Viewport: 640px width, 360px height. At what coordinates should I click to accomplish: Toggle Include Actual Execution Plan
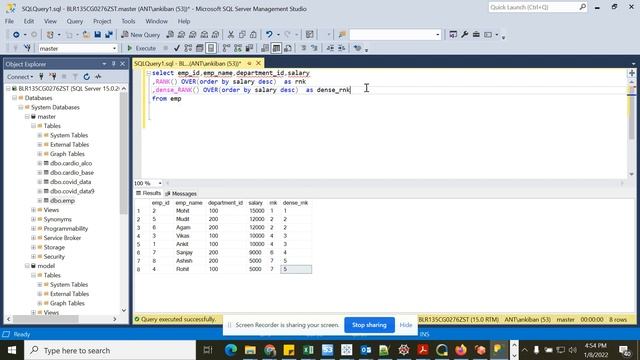[x=227, y=48]
